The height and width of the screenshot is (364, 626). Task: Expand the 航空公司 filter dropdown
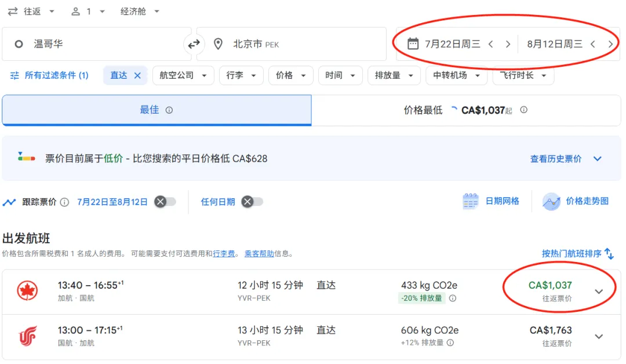pyautogui.click(x=183, y=75)
